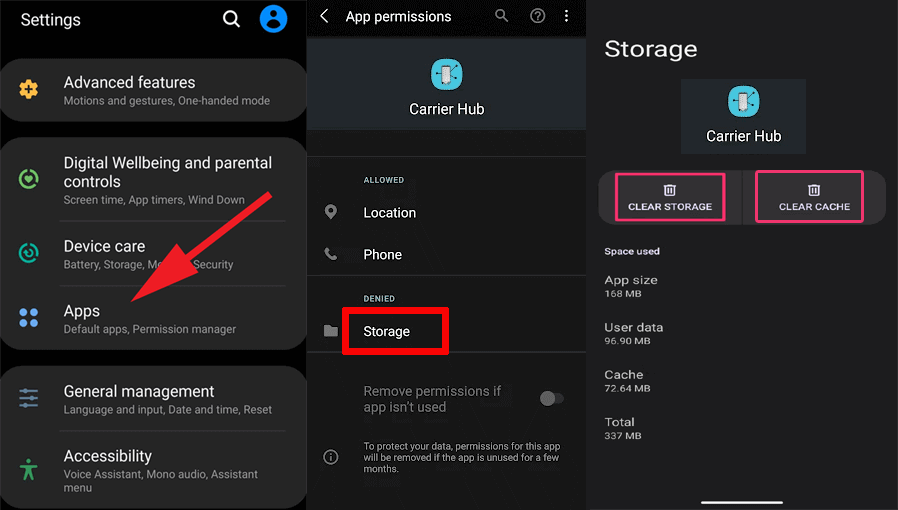Open the Location permission entry
The image size is (898, 510).
(389, 212)
